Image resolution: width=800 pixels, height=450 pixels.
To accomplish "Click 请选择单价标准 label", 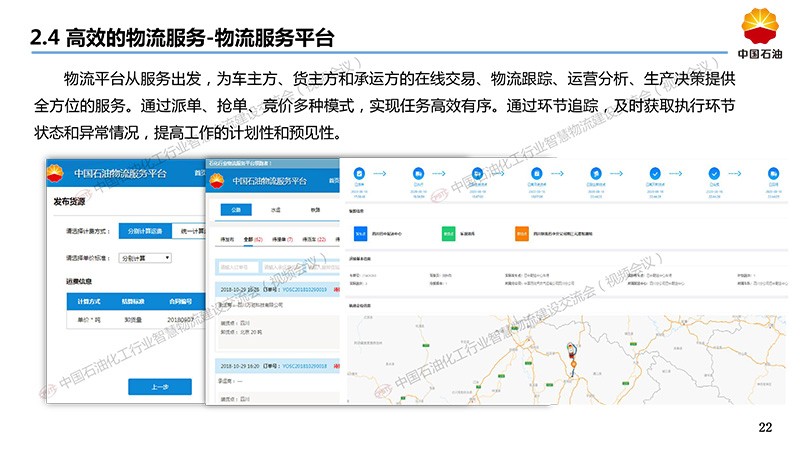I will point(88,258).
